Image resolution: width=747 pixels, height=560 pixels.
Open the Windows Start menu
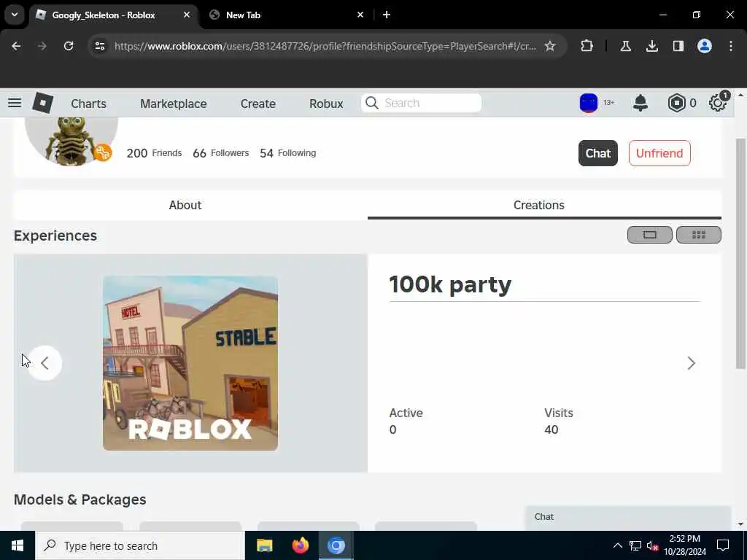click(18, 545)
